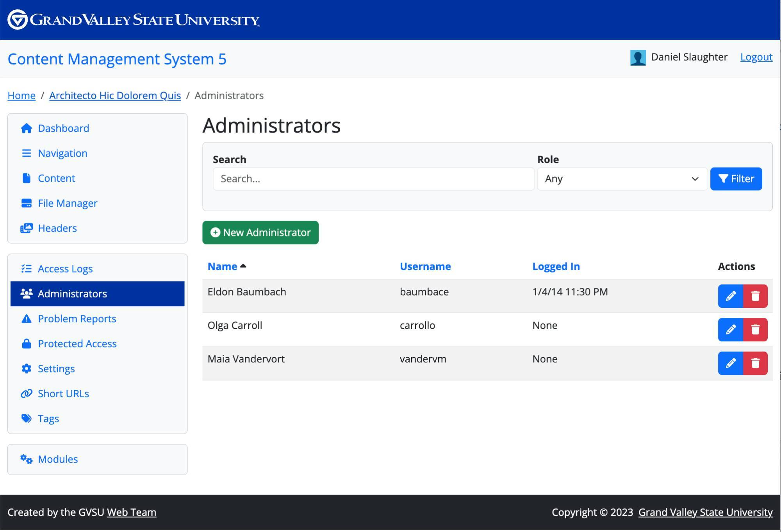
Task: Open the File Manager via its icon
Action: click(26, 203)
